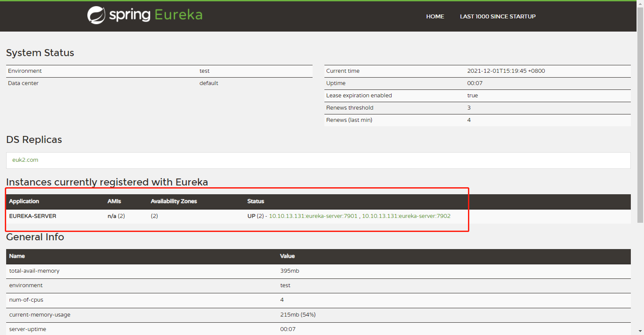Click the Environment label in System Status
Image resolution: width=644 pixels, height=335 pixels.
pos(25,71)
